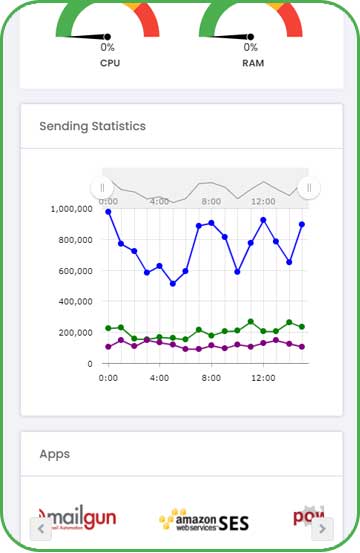The image size is (360, 553).
Task: Click the chart range overview strip
Action: pyautogui.click(x=206, y=188)
